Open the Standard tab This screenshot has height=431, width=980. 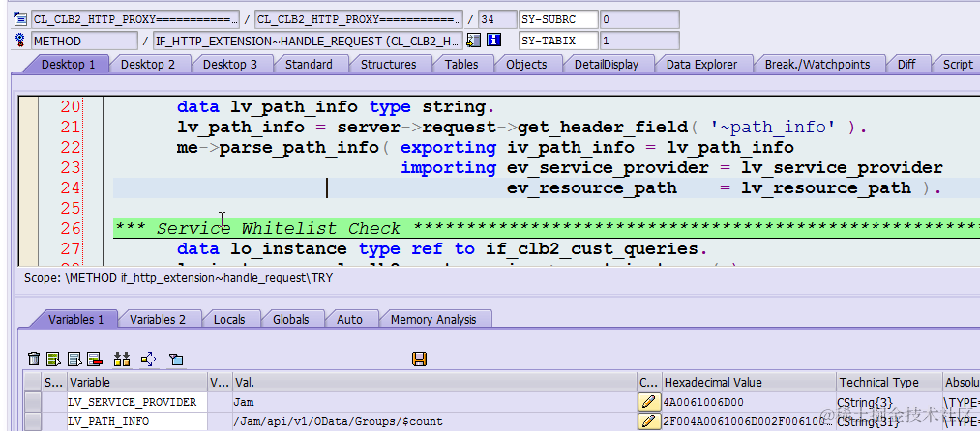pyautogui.click(x=309, y=65)
